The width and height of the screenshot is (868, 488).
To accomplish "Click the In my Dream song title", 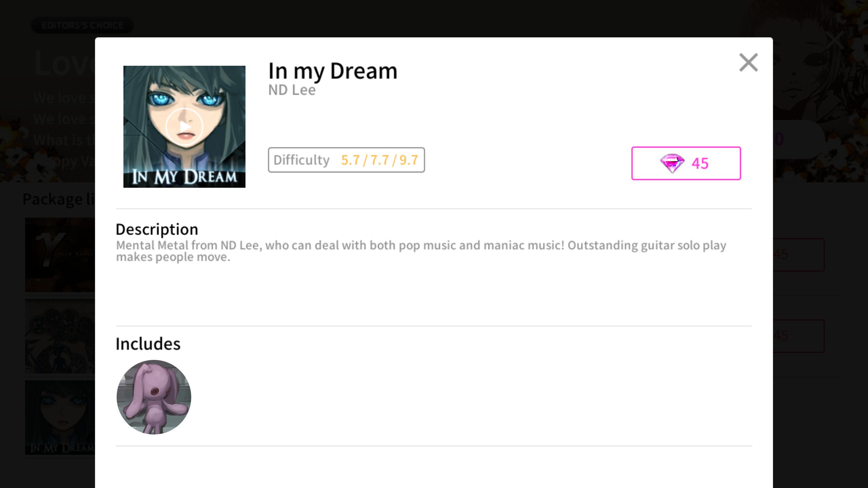I will tap(332, 71).
